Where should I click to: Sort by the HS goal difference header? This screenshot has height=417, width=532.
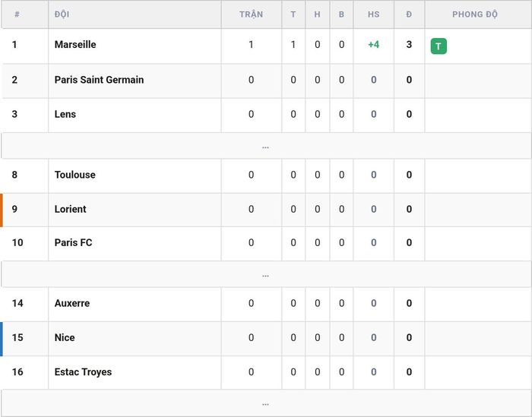374,14
